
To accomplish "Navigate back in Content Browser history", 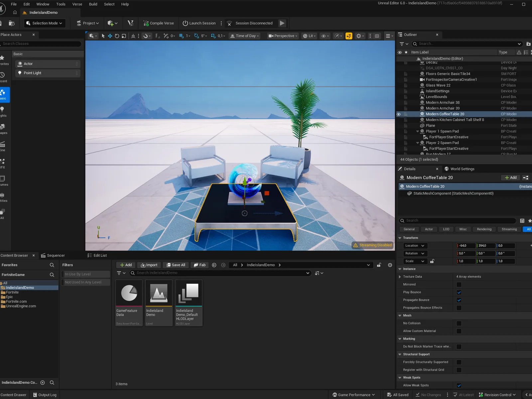I will [x=214, y=265].
